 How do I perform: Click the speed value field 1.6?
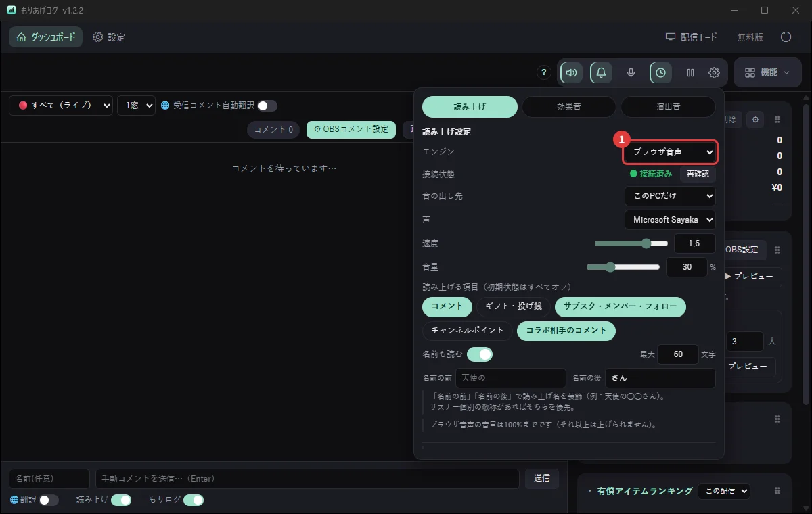tap(695, 243)
